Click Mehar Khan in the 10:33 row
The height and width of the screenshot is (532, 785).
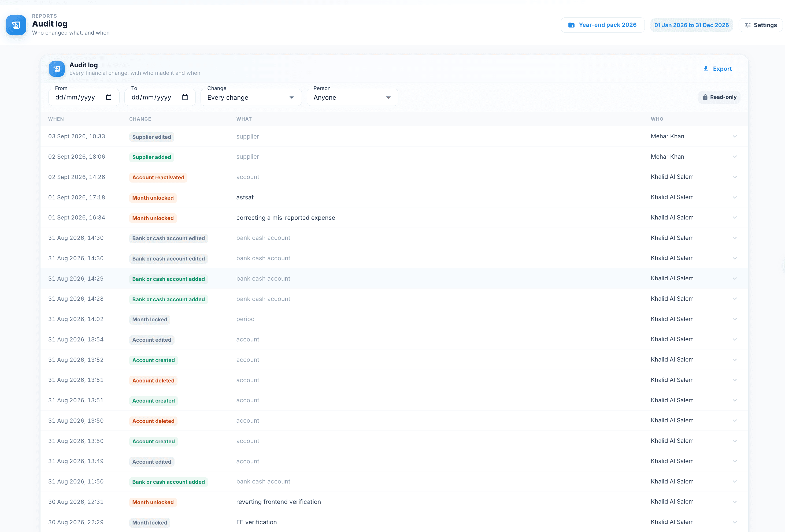point(668,136)
